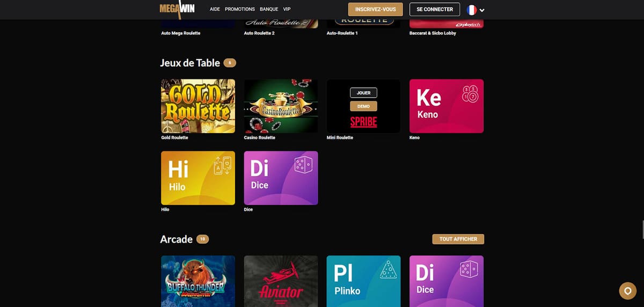The image size is (644, 307).
Task: Click the INSCRIVEZ-VOUS button
Action: point(376,9)
